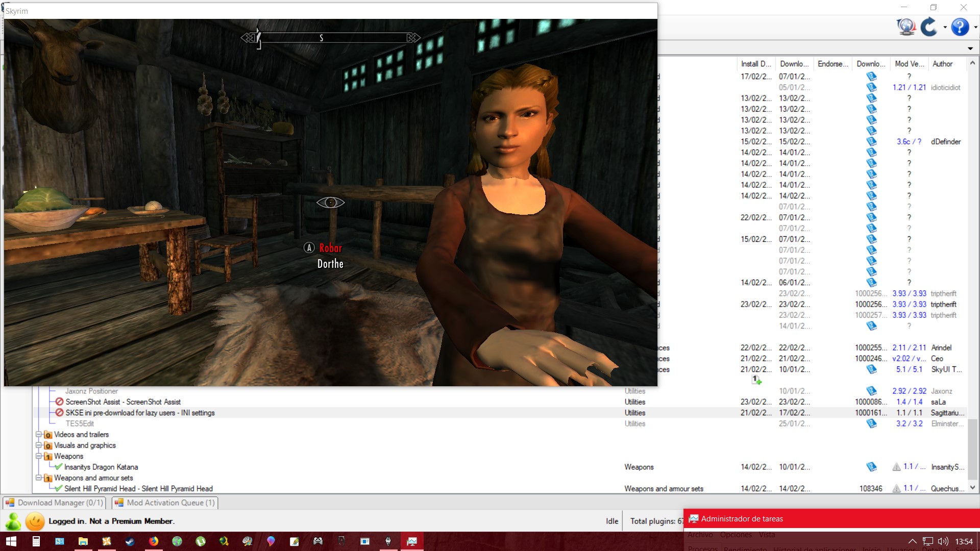Collapse the Weapons category tree node
980x551 pixels.
click(x=38, y=456)
